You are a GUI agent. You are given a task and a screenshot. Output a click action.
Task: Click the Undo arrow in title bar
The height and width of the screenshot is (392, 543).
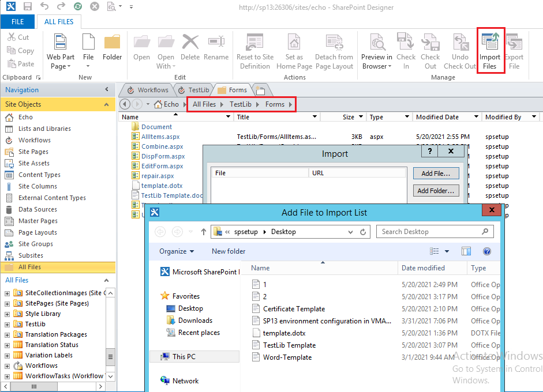[x=44, y=6]
